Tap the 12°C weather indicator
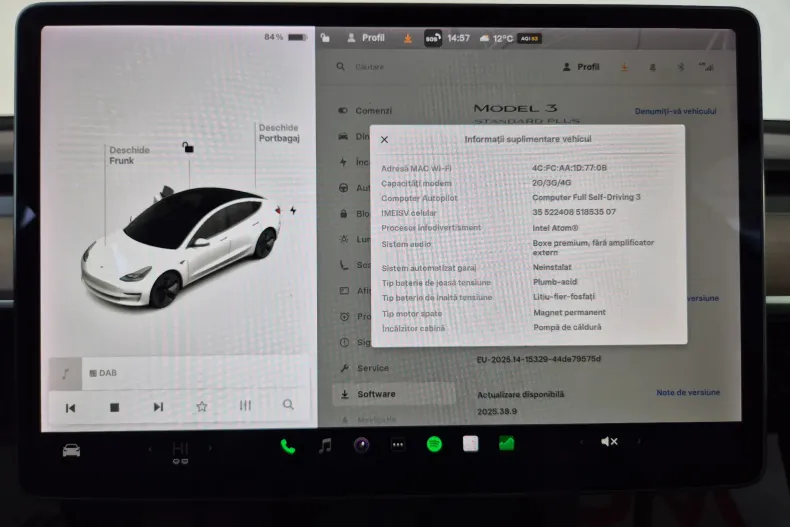 tap(496, 38)
